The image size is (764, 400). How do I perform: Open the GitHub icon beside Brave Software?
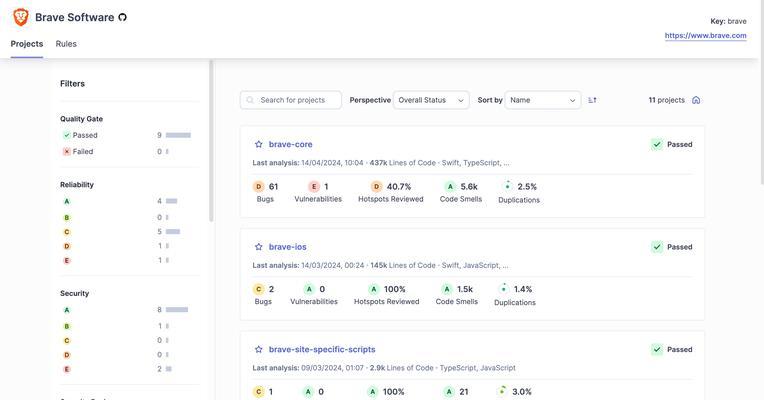pyautogui.click(x=122, y=18)
